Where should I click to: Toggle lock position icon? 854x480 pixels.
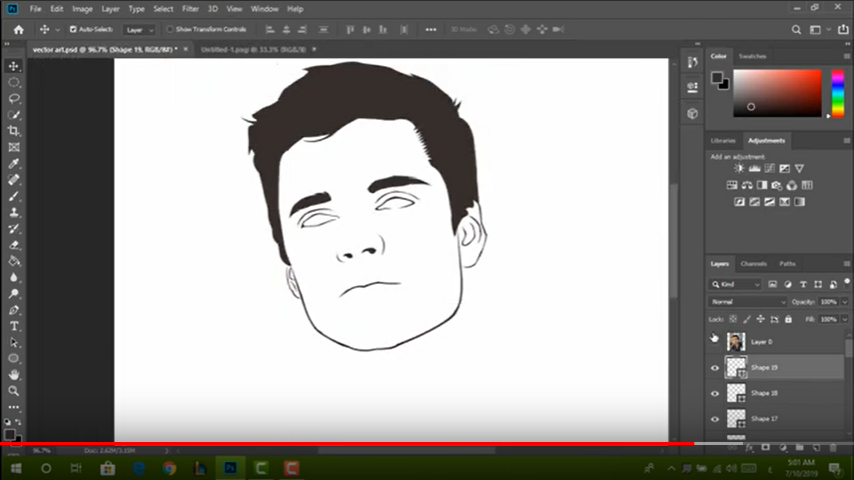(x=760, y=319)
